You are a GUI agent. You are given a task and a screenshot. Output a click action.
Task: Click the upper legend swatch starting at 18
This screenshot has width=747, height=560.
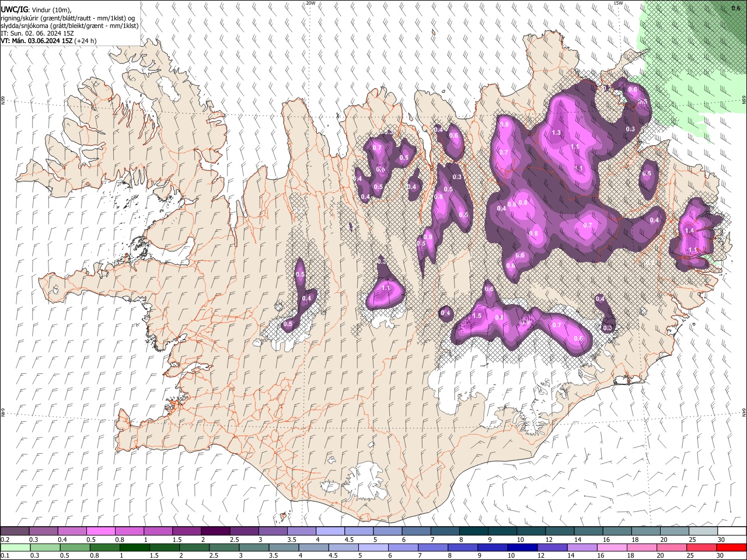click(645, 531)
